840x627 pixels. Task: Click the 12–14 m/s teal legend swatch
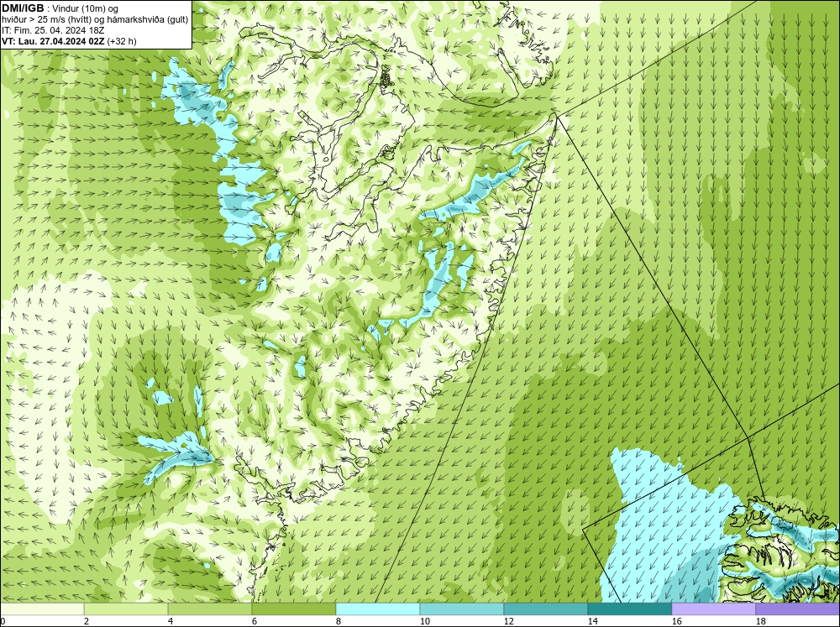(545, 609)
